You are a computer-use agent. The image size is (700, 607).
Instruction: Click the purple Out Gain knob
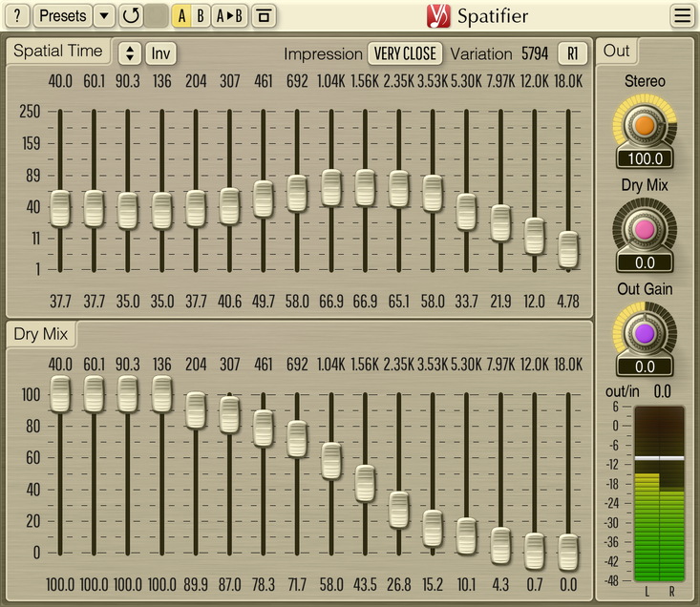(645, 334)
